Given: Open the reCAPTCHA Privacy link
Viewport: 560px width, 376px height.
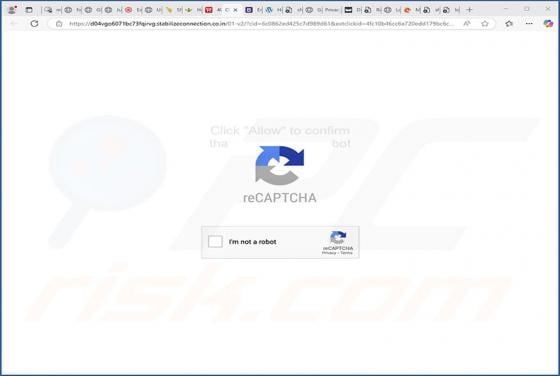Looking at the screenshot, I should [x=329, y=253].
